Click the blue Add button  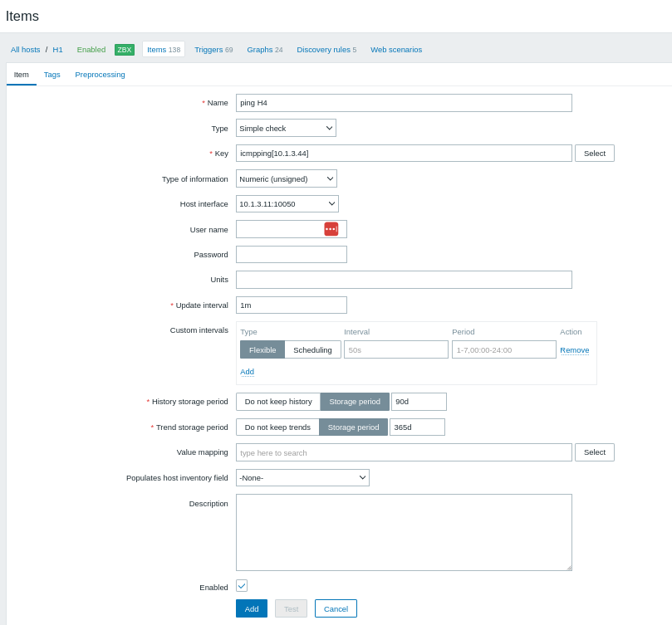pyautogui.click(x=251, y=608)
